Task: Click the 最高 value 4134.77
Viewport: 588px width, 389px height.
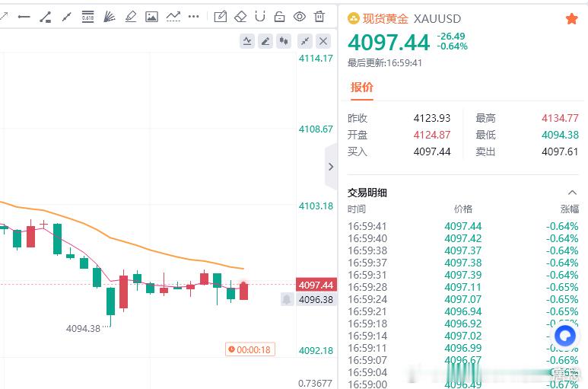Action: (560, 118)
